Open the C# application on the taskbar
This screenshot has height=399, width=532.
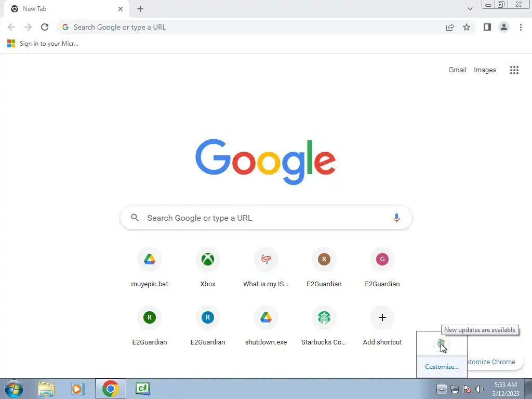[142, 389]
